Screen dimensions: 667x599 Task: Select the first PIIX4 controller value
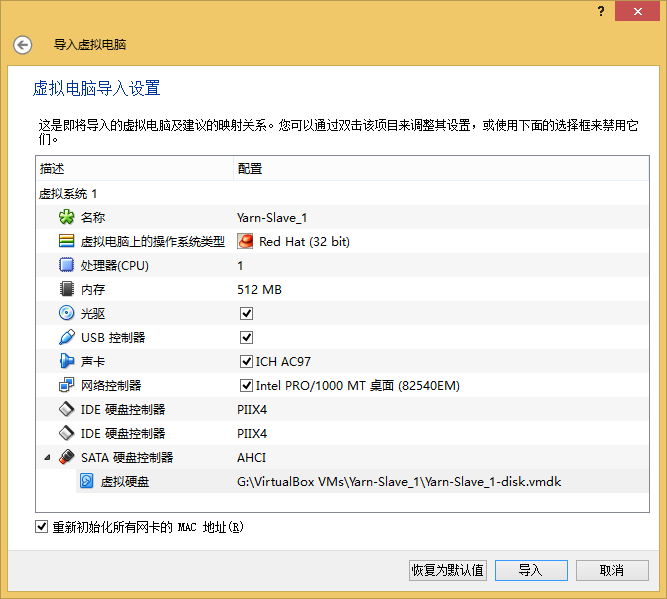[252, 410]
